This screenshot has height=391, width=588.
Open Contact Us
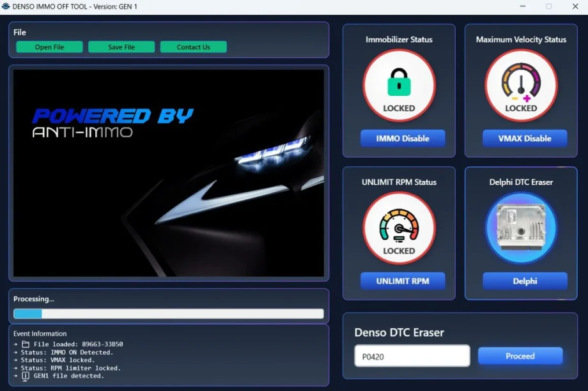pos(193,47)
